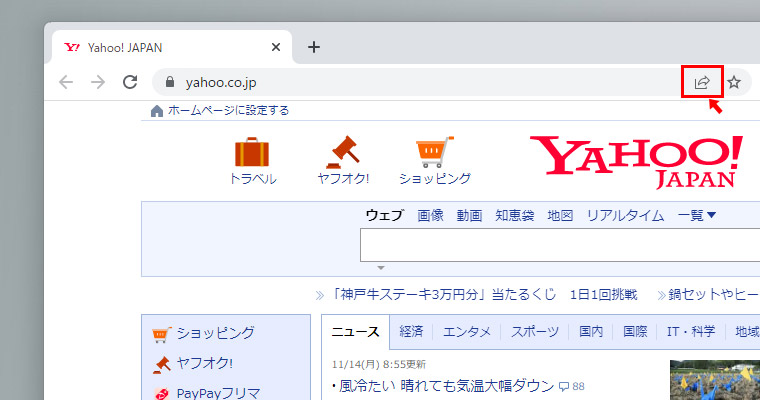Select the ニュース tab

click(x=355, y=332)
